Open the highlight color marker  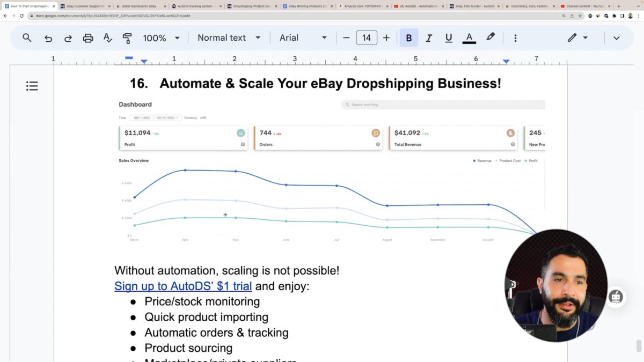click(490, 38)
